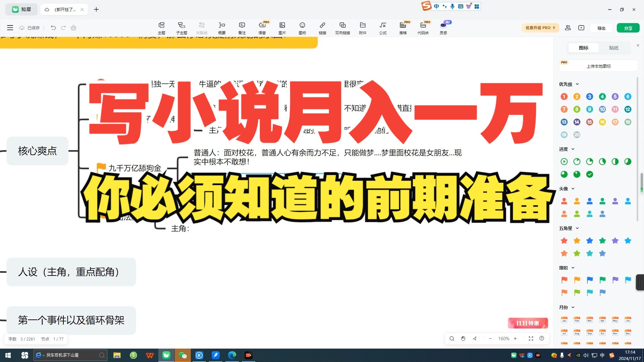Apply the red flag icon
This screenshot has height=362, width=644.
coord(564,280)
